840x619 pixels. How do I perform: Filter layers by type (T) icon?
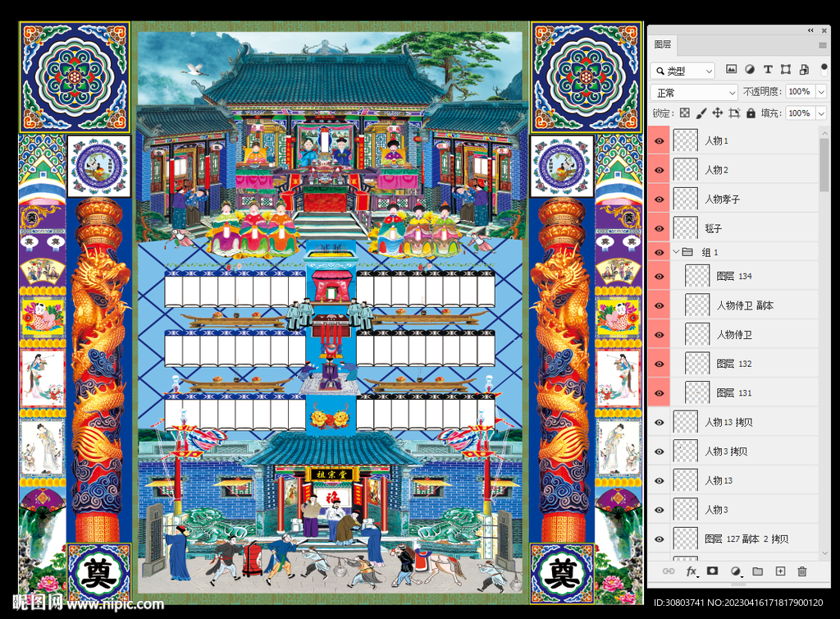(768, 69)
